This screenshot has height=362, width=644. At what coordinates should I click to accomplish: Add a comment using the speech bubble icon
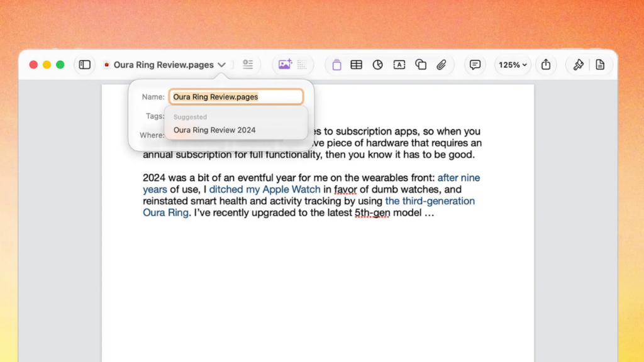tap(475, 65)
